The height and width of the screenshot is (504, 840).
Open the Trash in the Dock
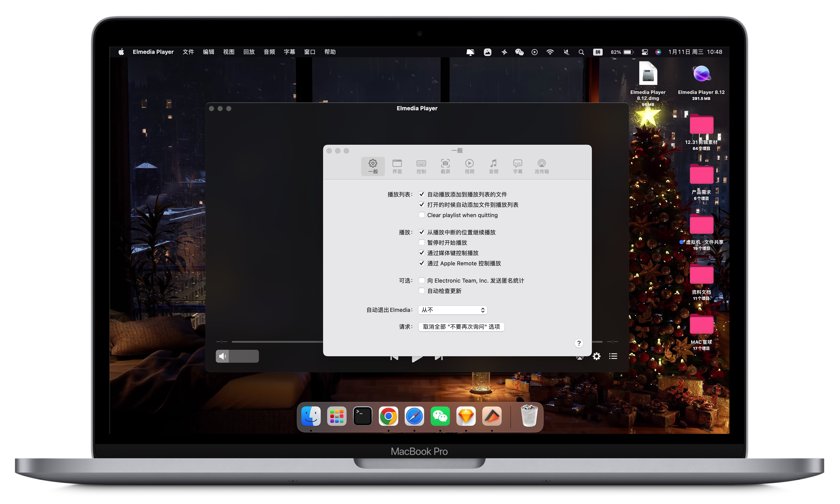[x=529, y=416]
